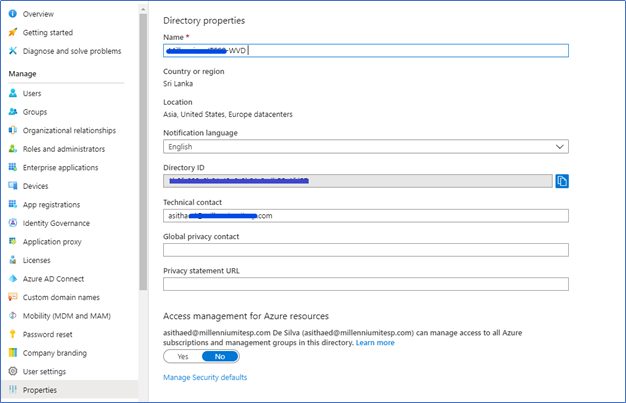Click the sidebar vertical scrollbar
Screen dimensions: 626x403
(143, 152)
